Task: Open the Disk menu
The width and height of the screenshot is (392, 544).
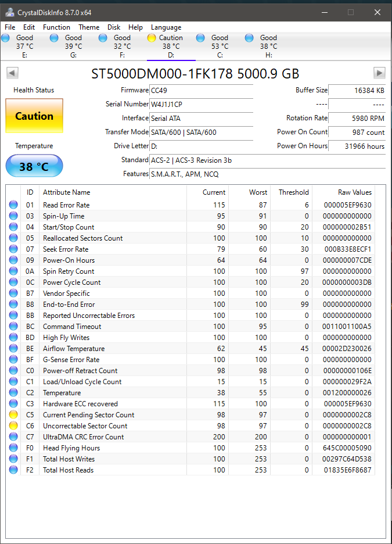Action: (x=114, y=27)
